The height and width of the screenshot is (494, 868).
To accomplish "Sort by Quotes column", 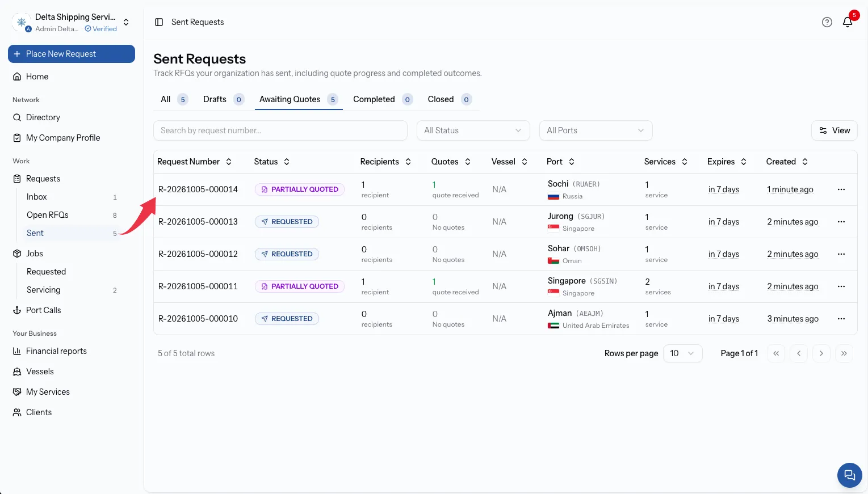I will tap(451, 162).
